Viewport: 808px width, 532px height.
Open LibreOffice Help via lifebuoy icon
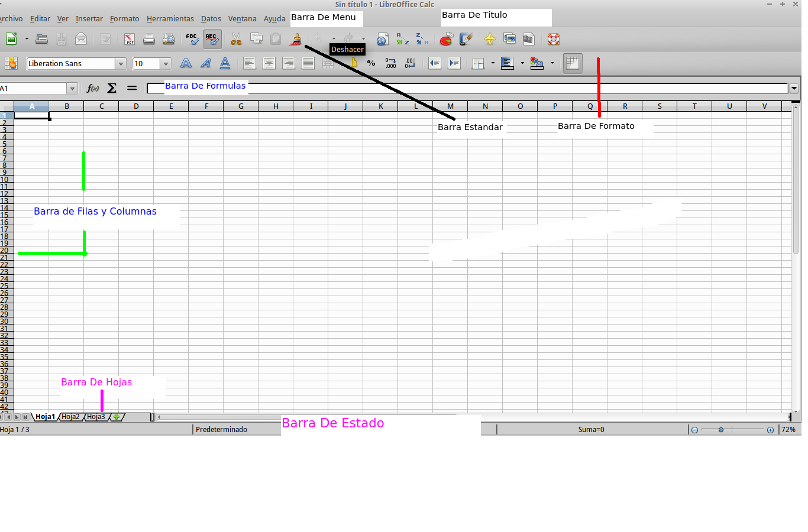coord(554,39)
